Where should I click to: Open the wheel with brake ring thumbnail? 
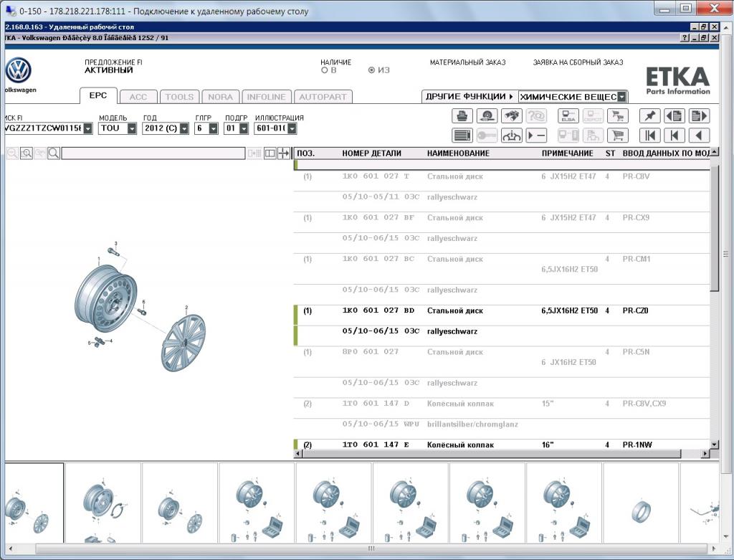(x=103, y=503)
